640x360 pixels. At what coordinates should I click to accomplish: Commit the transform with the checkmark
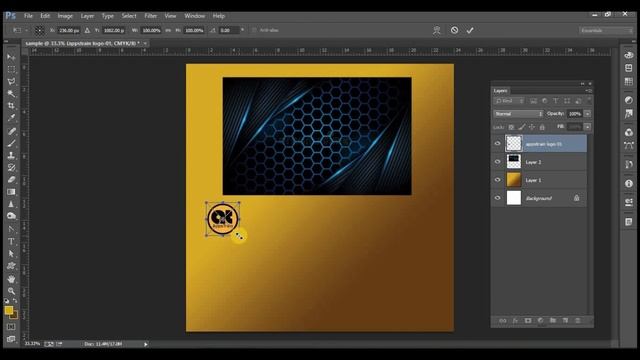[x=470, y=30]
